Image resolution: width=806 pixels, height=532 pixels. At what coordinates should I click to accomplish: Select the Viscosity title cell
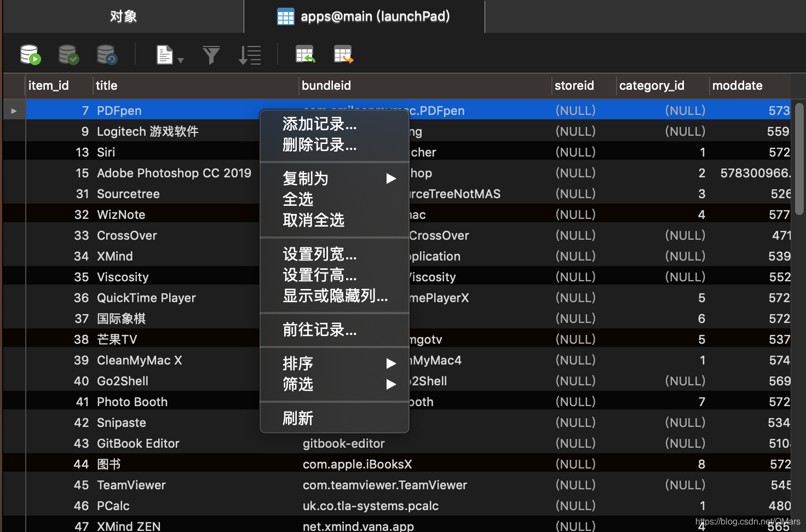tap(123, 277)
